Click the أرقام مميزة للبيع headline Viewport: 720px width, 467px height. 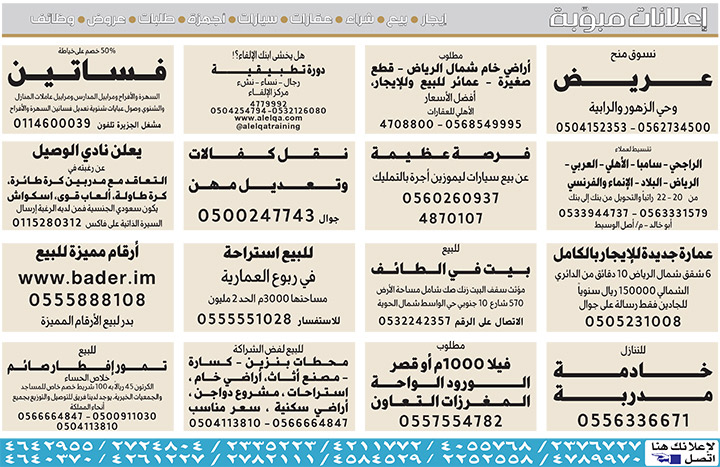tap(87, 253)
